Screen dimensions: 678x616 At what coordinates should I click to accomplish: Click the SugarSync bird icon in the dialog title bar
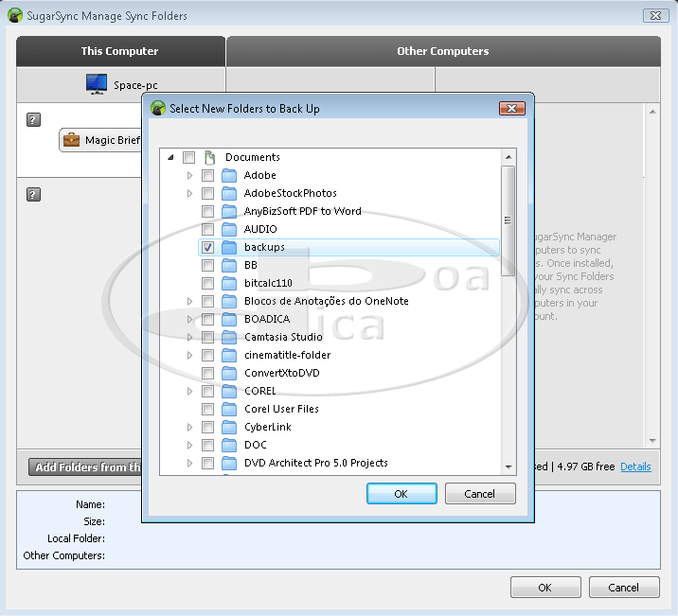pos(158,108)
